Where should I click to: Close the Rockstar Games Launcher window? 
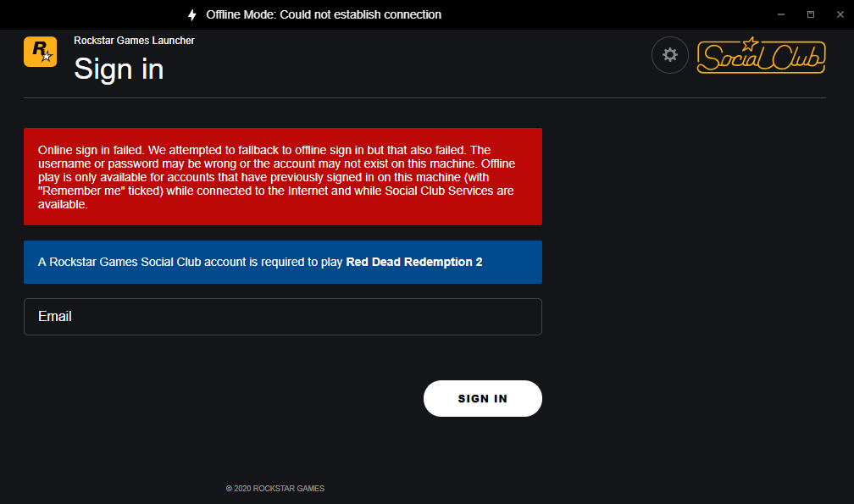[840, 14]
